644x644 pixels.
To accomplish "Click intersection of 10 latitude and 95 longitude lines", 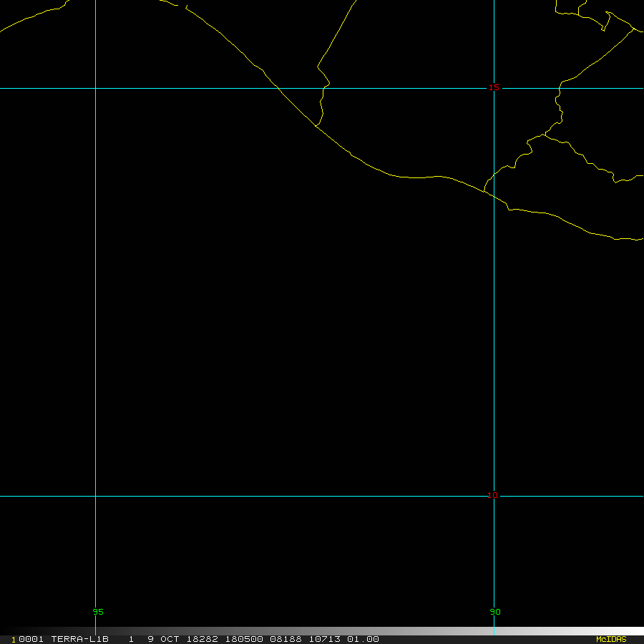I will coord(95,496).
